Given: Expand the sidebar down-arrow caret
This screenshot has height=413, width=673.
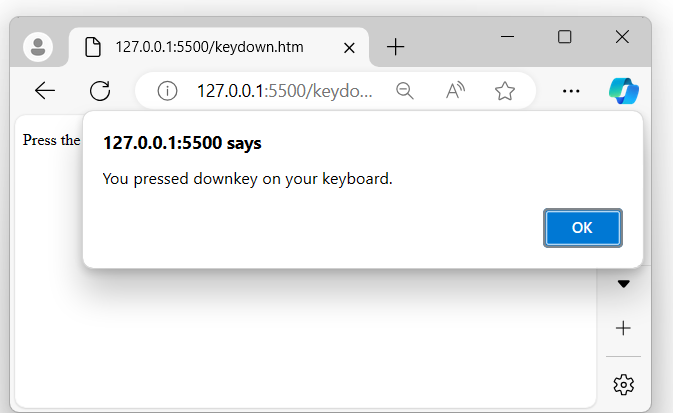Looking at the screenshot, I should pyautogui.click(x=623, y=284).
